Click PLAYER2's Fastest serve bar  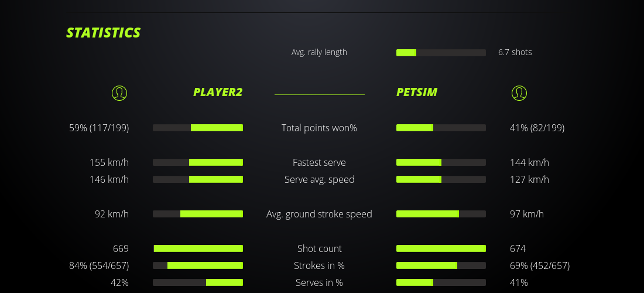coord(198,162)
